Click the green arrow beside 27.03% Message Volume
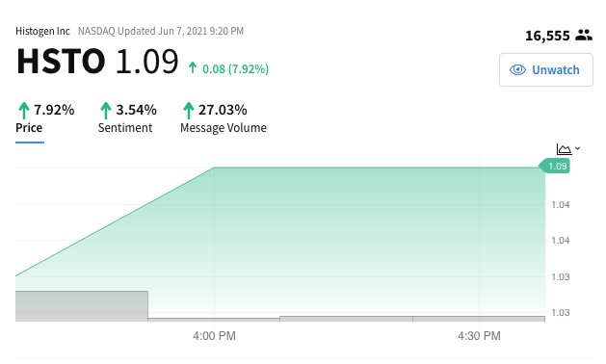Image resolution: width=606 pixels, height=364 pixels. (x=188, y=111)
